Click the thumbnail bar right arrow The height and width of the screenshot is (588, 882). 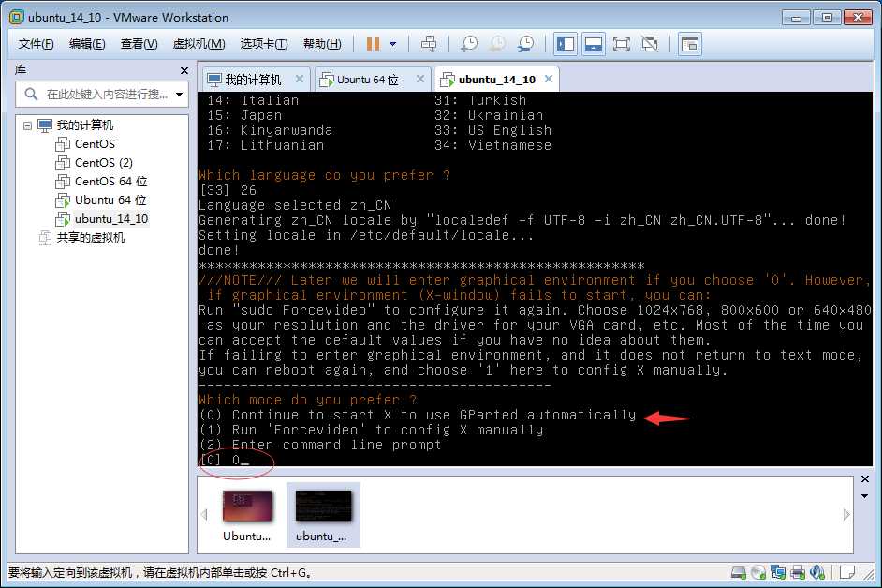click(846, 514)
